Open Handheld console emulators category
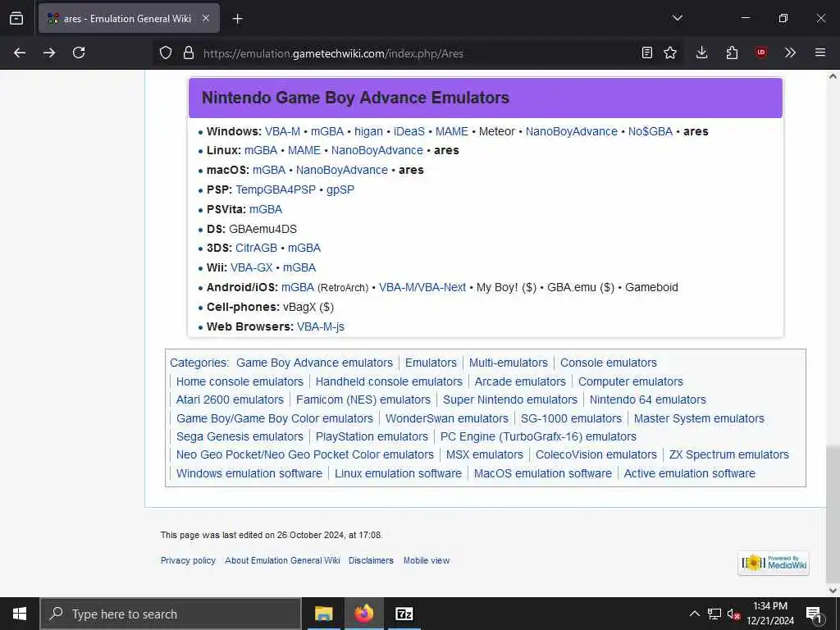Screen dimensions: 840x630 pos(389,381)
